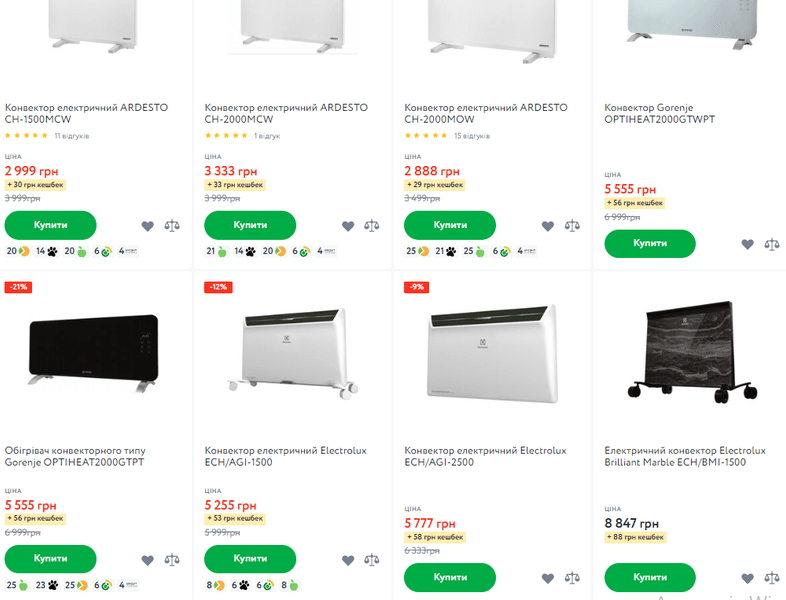The image size is (786, 600).
Task: Add Gorenje OPTIHEAT2000GTWPT to comparison list
Action: [771, 244]
